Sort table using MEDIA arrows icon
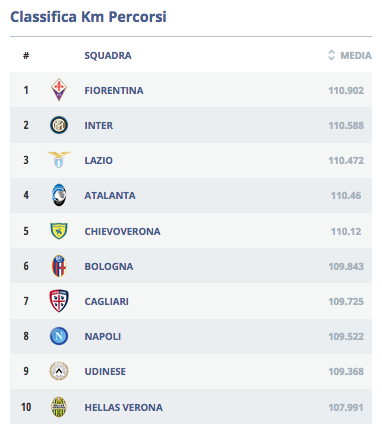This screenshot has height=435, width=382. pos(331,55)
